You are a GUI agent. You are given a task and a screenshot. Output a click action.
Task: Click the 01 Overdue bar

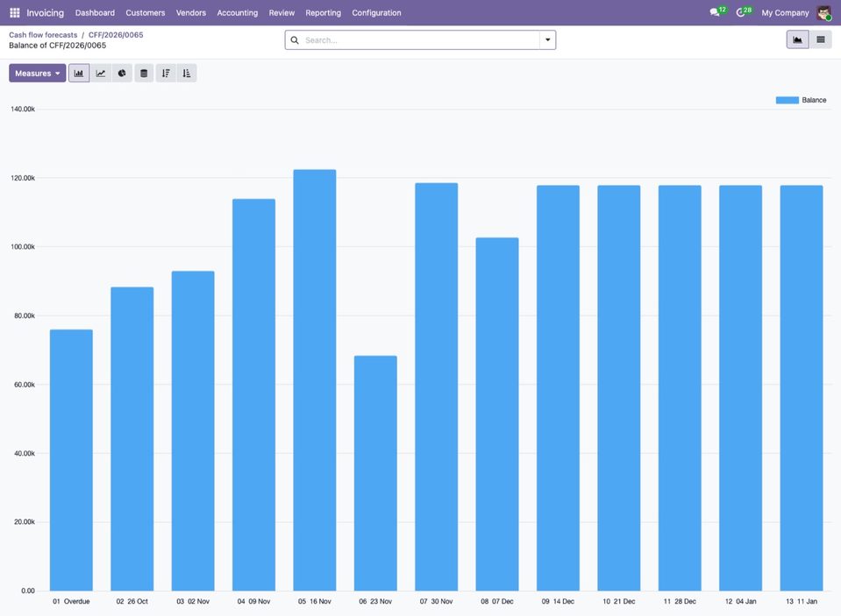tap(71, 460)
